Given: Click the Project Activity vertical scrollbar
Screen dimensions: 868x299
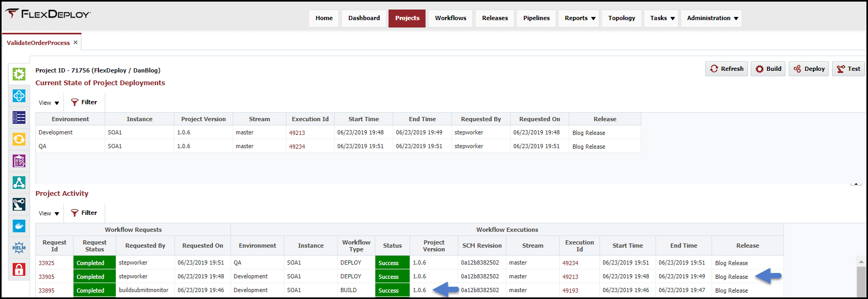Looking at the screenshot, I should click(862, 277).
